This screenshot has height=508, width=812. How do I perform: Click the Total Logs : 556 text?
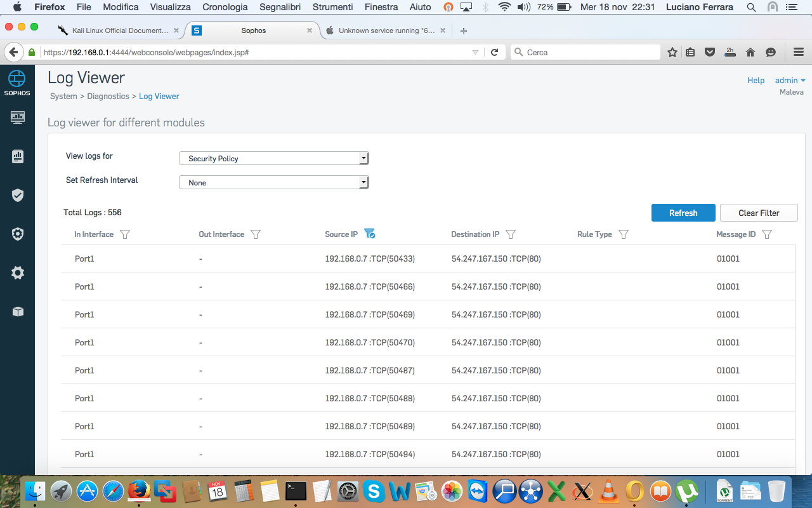(93, 213)
